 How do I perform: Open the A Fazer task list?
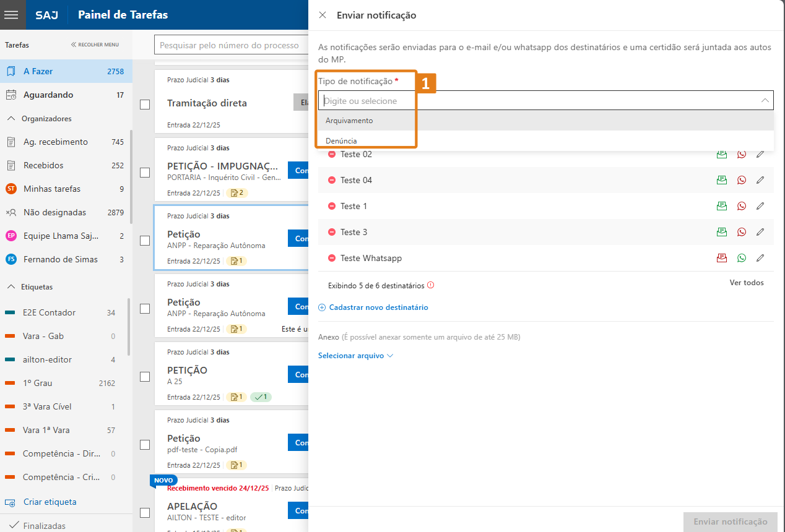[38, 71]
